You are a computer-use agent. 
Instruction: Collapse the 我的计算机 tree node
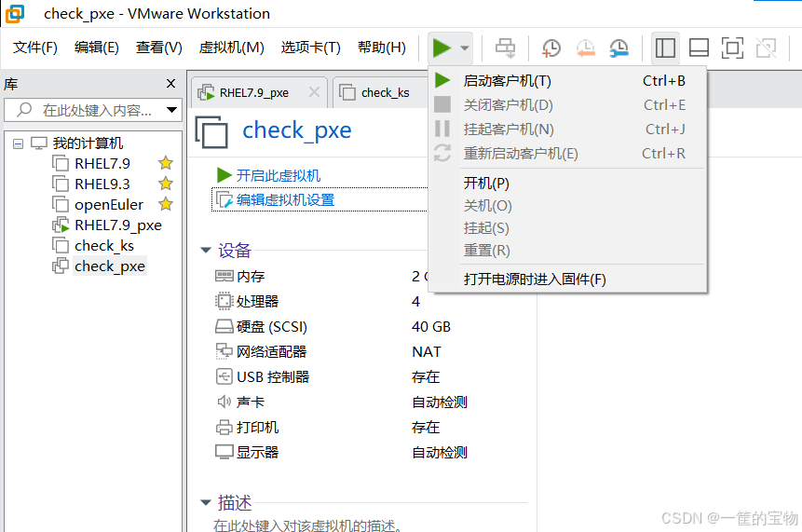[x=18, y=143]
